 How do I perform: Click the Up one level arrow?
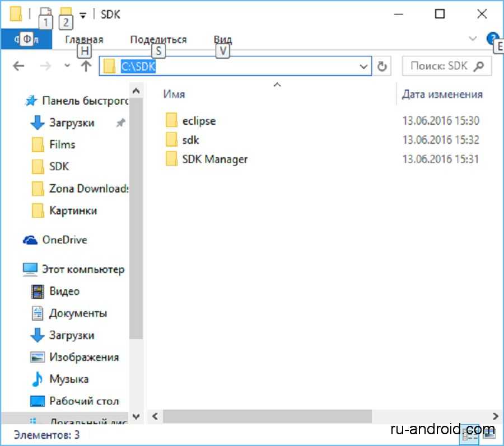click(x=86, y=66)
